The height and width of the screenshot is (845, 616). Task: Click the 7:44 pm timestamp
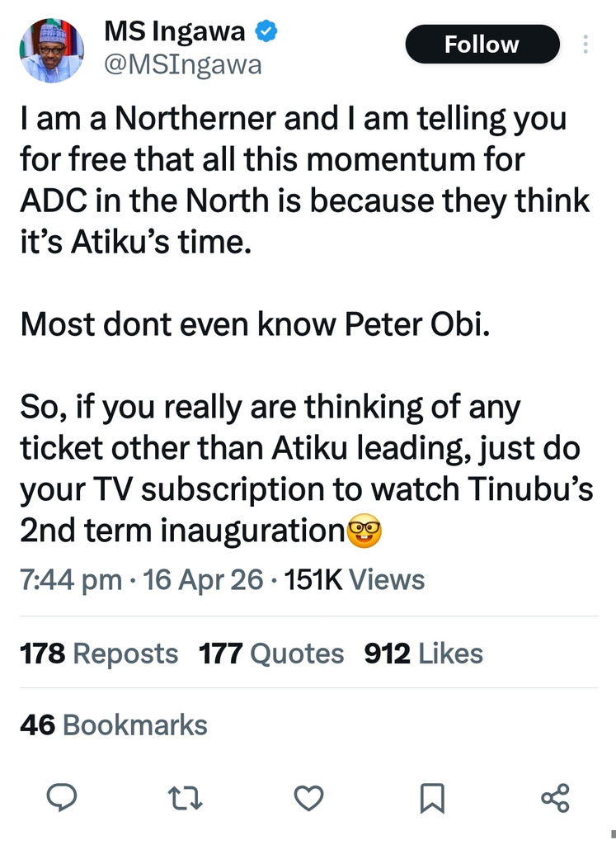(70, 579)
